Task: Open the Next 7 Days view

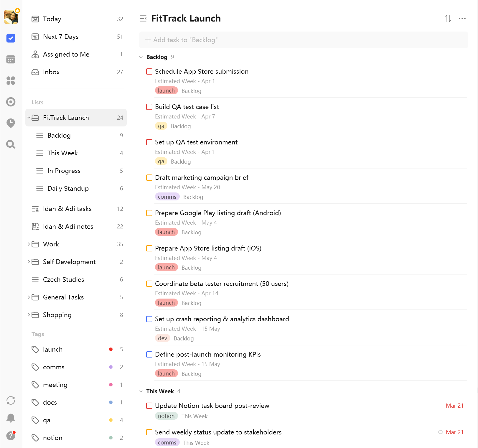Action: point(61,37)
